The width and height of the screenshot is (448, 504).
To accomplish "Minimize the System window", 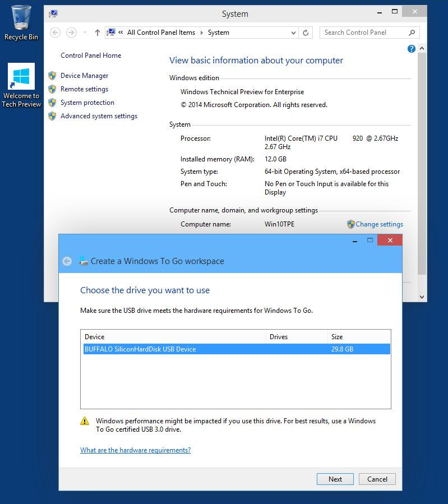I will click(x=380, y=12).
